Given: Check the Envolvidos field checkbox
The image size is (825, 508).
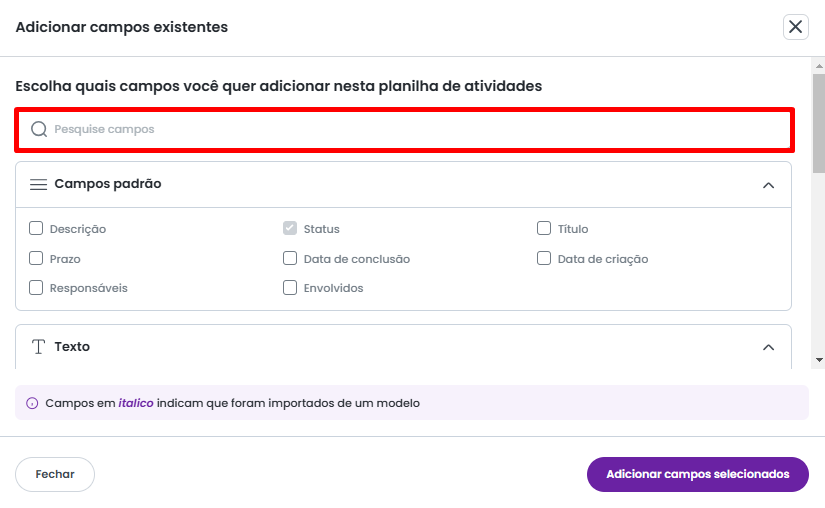Looking at the screenshot, I should [290, 288].
